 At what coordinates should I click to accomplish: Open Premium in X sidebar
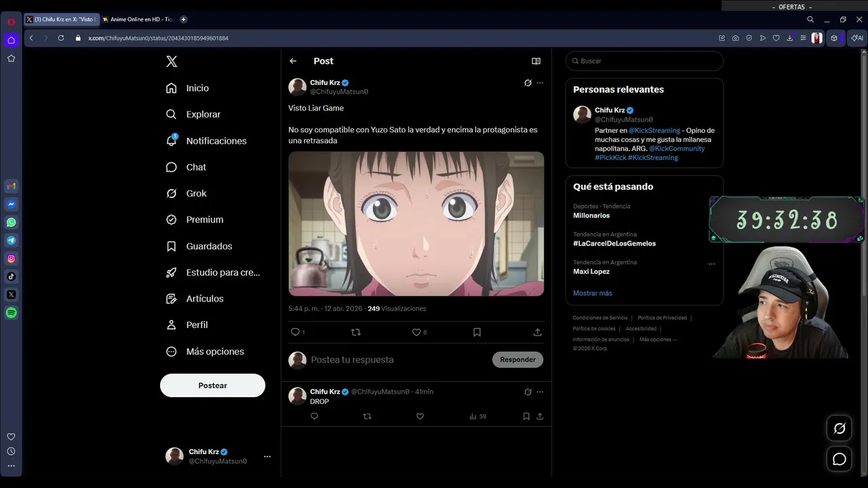point(195,220)
